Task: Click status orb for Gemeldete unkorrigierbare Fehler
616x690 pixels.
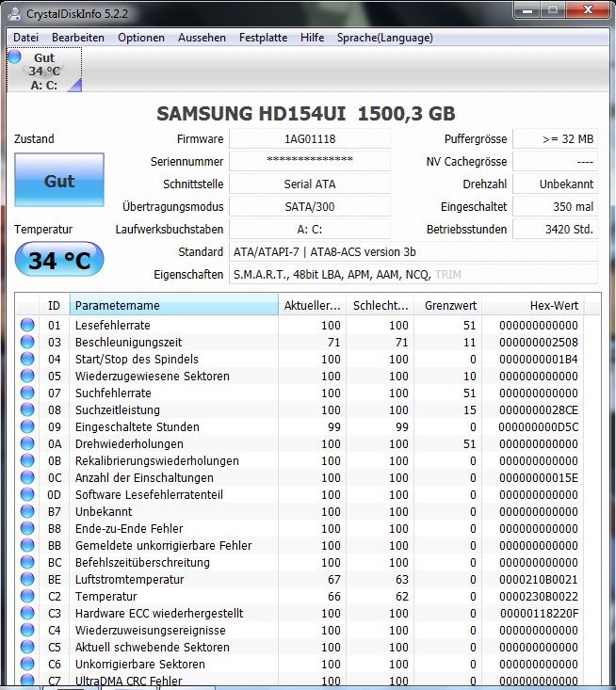Action: tap(27, 545)
